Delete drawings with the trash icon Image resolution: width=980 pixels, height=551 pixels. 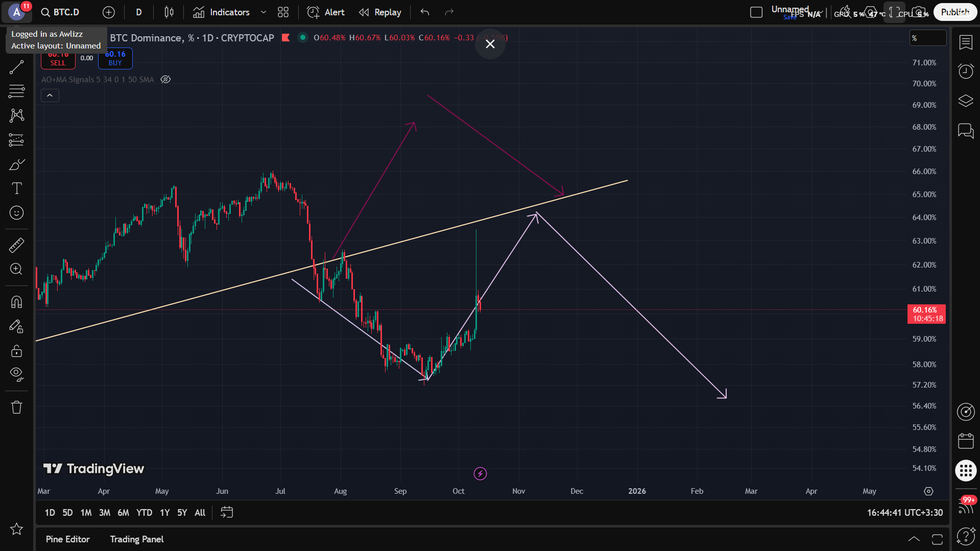(x=16, y=407)
